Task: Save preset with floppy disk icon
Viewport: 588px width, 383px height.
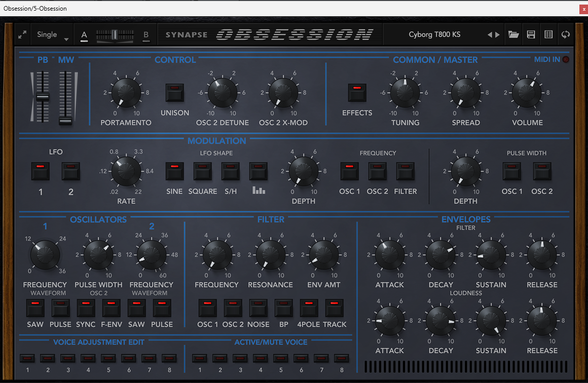Action: [531, 35]
